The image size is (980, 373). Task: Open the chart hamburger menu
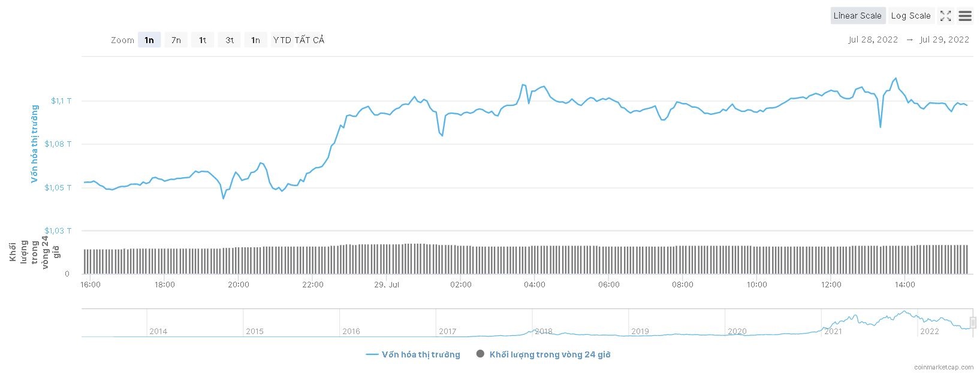965,16
